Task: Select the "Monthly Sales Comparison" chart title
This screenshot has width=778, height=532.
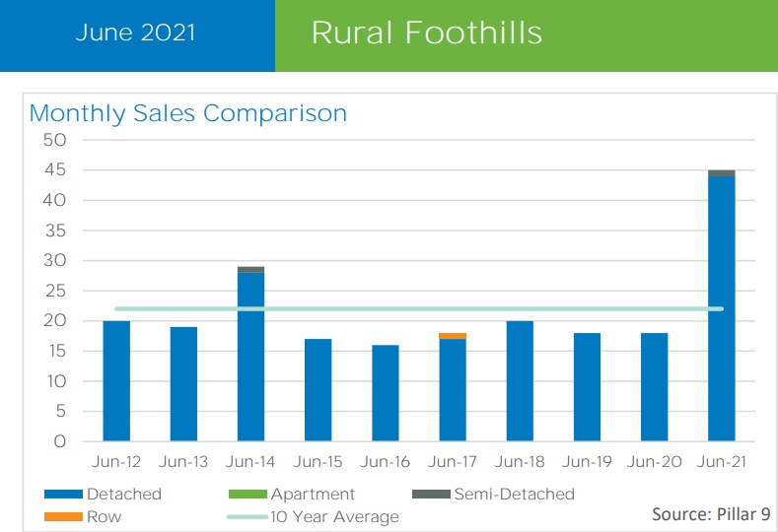Action: click(x=188, y=113)
